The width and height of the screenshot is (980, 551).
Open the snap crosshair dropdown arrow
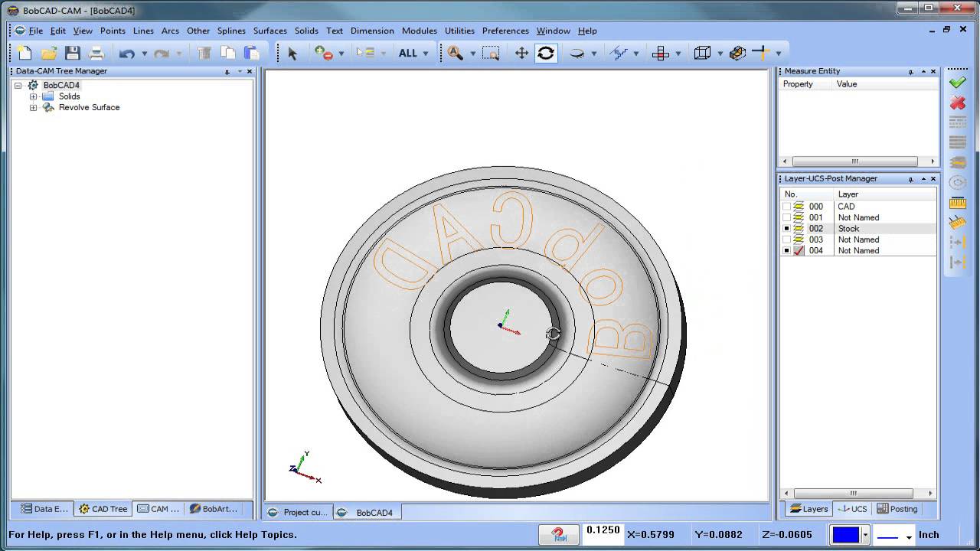[x=778, y=54]
